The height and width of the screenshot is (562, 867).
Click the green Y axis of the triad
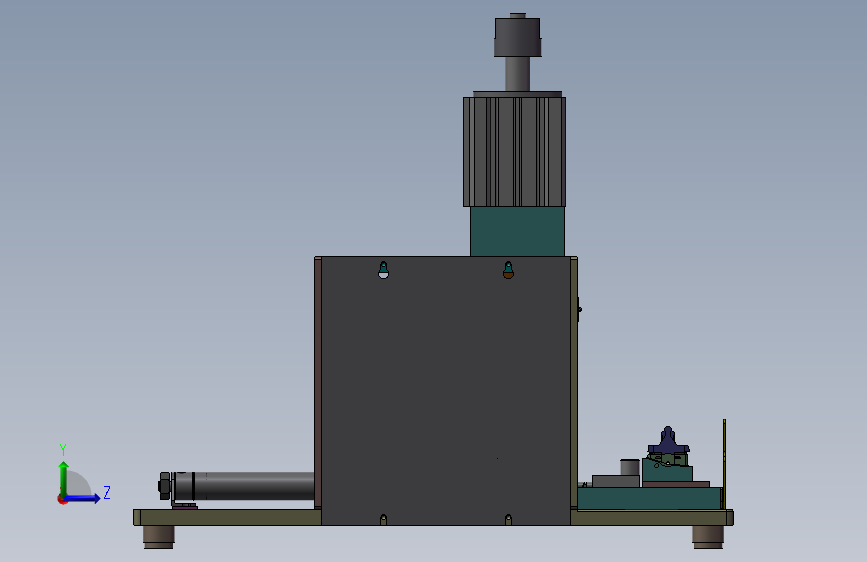click(x=64, y=479)
